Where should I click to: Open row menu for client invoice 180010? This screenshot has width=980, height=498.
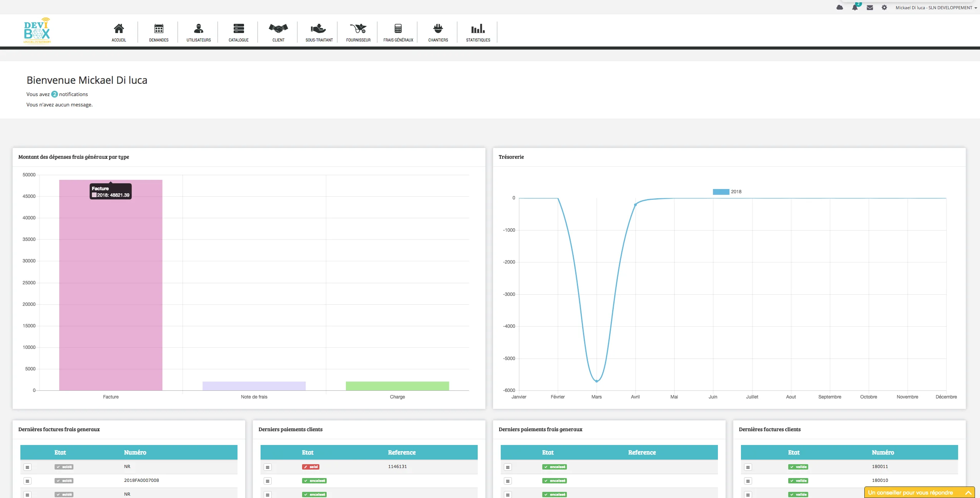(x=748, y=481)
